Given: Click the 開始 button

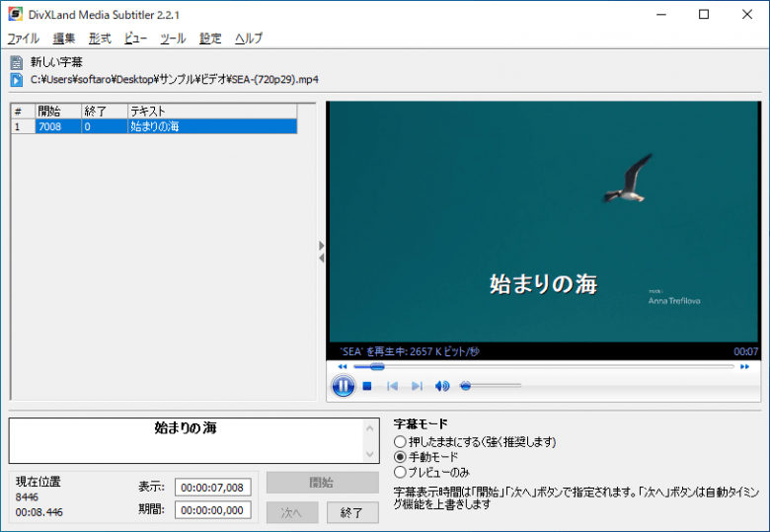Looking at the screenshot, I should tap(322, 483).
